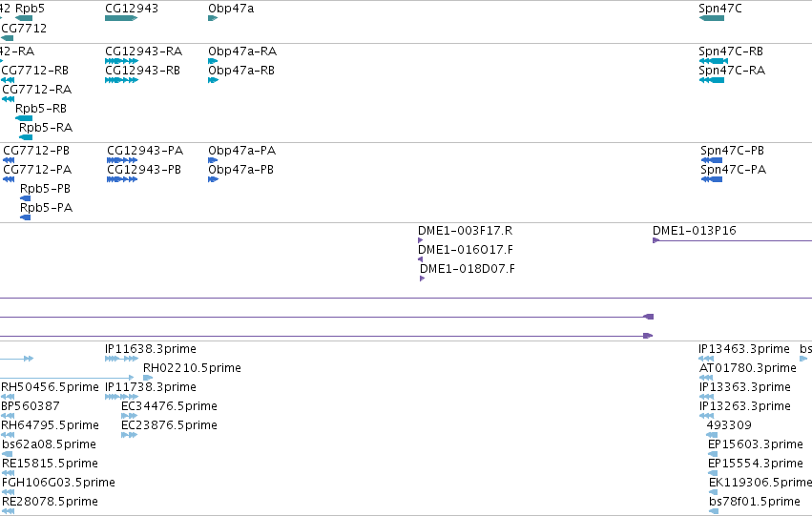Select the Obp47a-PB protein glyph
Screen dimensions: 812x516
pos(214,179)
